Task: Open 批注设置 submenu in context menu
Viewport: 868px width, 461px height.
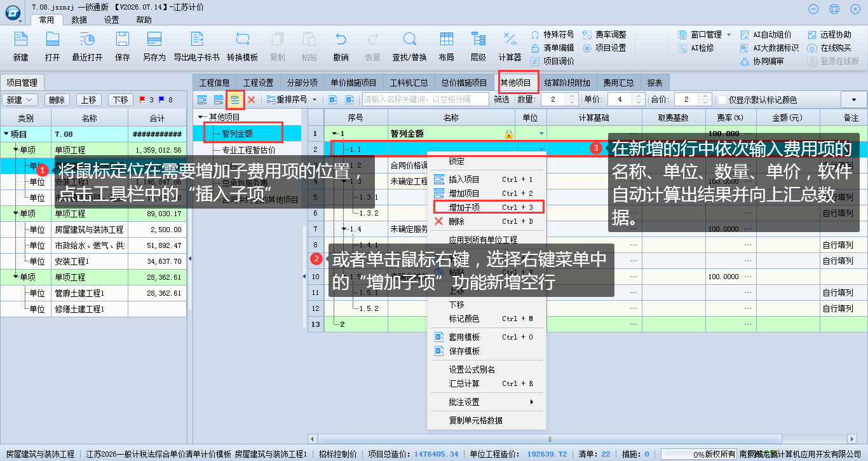Action: pyautogui.click(x=489, y=402)
